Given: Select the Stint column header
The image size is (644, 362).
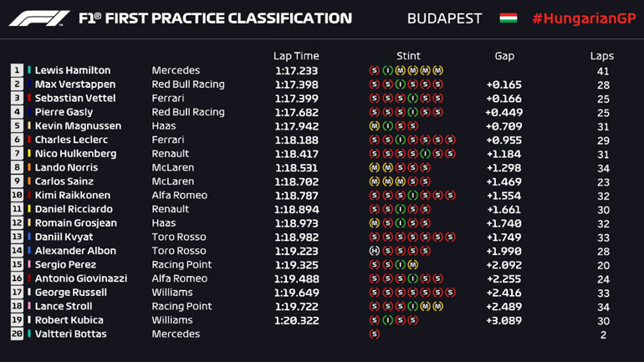Looking at the screenshot, I should [408, 56].
